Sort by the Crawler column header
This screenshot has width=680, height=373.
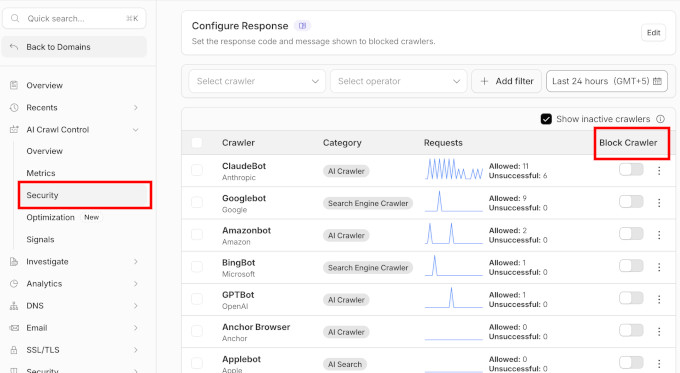click(238, 143)
